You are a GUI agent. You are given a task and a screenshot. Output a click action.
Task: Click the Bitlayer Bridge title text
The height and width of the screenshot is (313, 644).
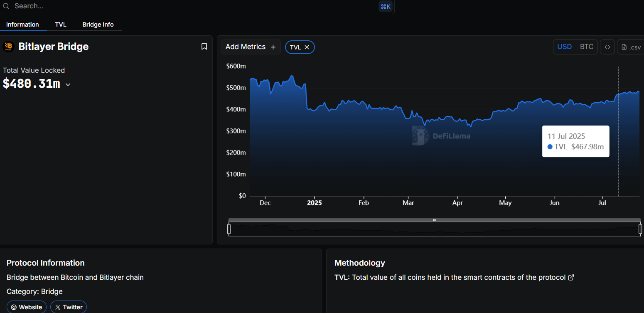tap(54, 47)
